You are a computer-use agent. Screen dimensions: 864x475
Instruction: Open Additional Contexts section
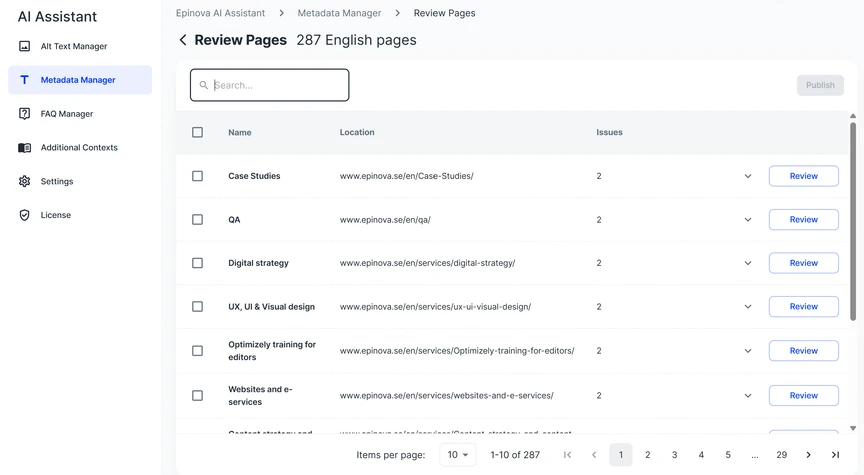tap(80, 148)
